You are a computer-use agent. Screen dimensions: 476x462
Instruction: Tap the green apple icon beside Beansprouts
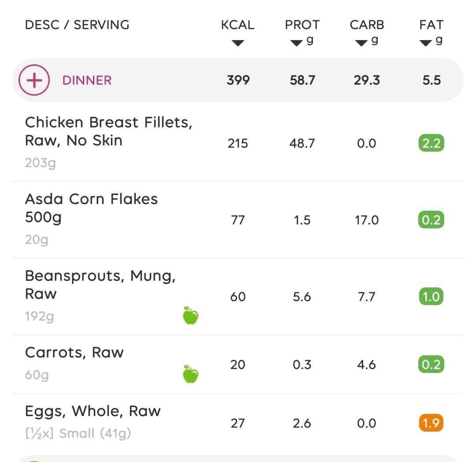pyautogui.click(x=191, y=316)
